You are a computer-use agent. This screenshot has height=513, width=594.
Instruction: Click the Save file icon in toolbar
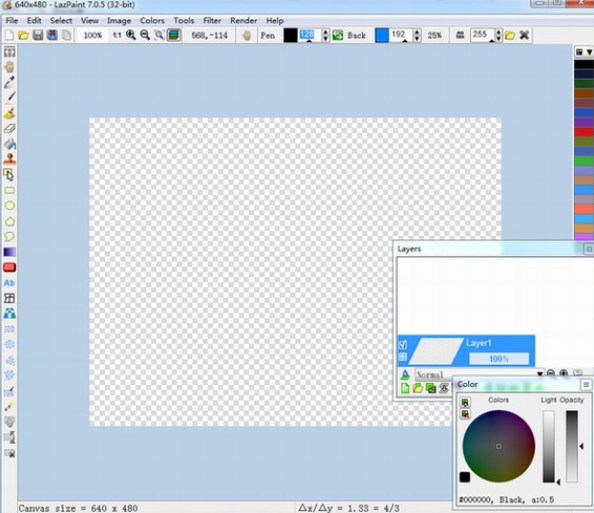tap(38, 35)
